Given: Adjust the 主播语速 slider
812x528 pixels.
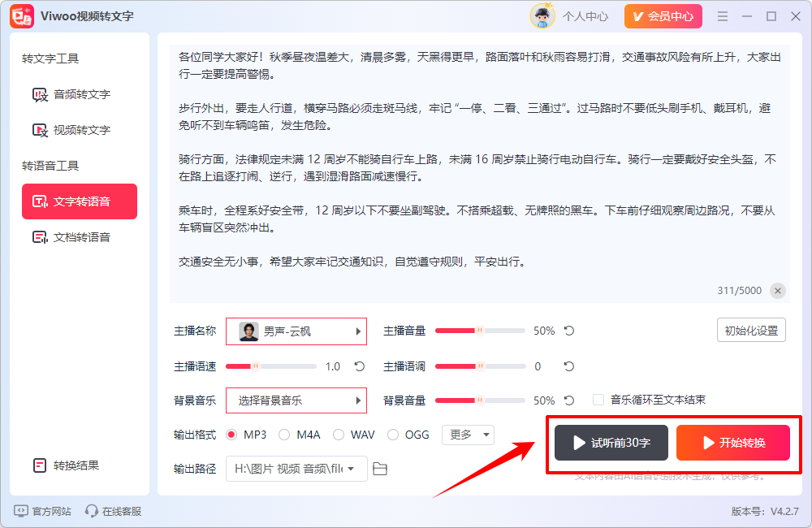Looking at the screenshot, I should (271, 366).
